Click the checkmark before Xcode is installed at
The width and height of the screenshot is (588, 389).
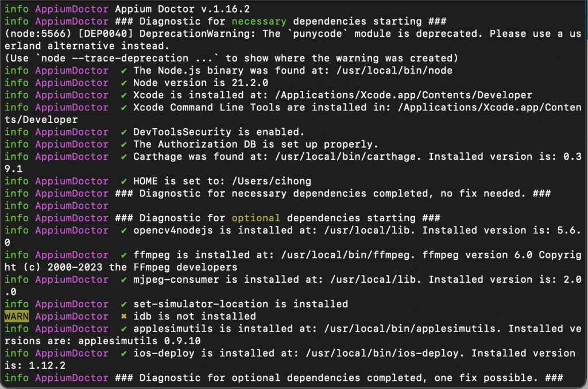[x=124, y=95]
